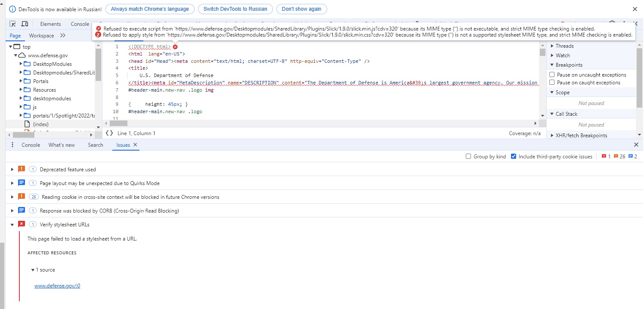The height and width of the screenshot is (309, 644).
Task: Switch to the Workspace tab
Action: point(41,36)
